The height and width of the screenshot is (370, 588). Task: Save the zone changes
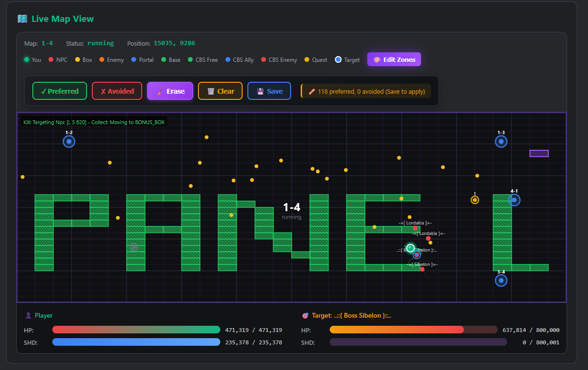click(x=269, y=91)
